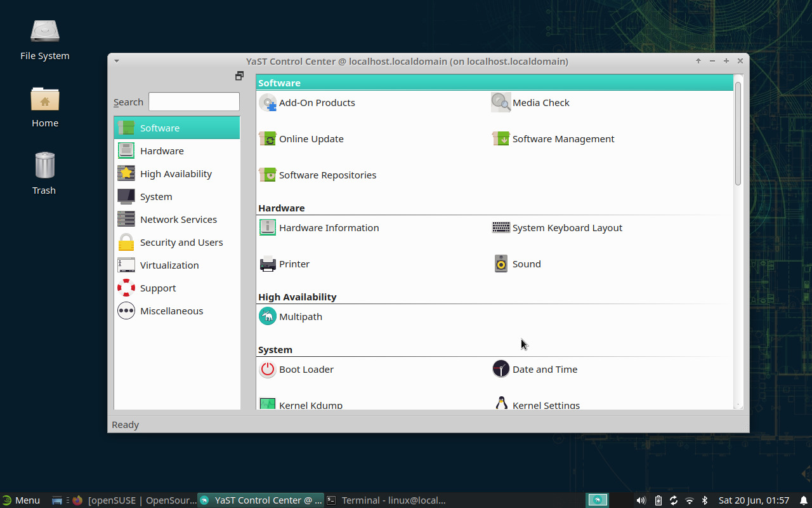Click inside the Search field
The image size is (812, 508).
pos(193,102)
